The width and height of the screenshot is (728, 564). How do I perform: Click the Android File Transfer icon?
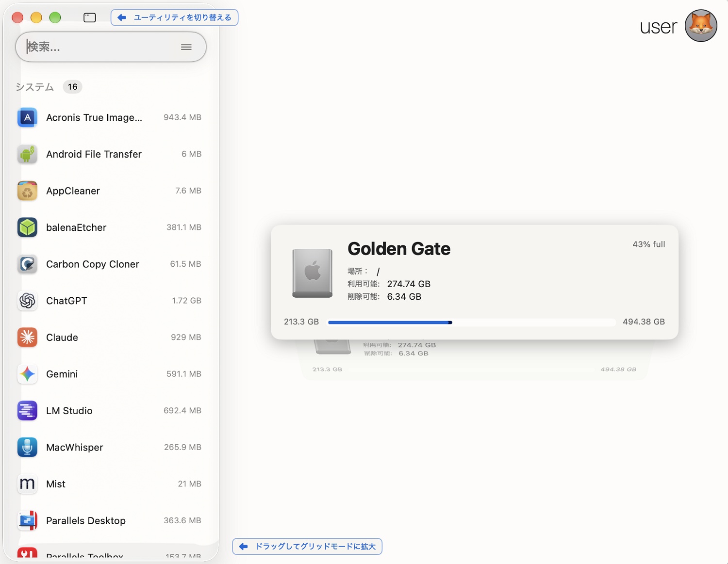28,154
